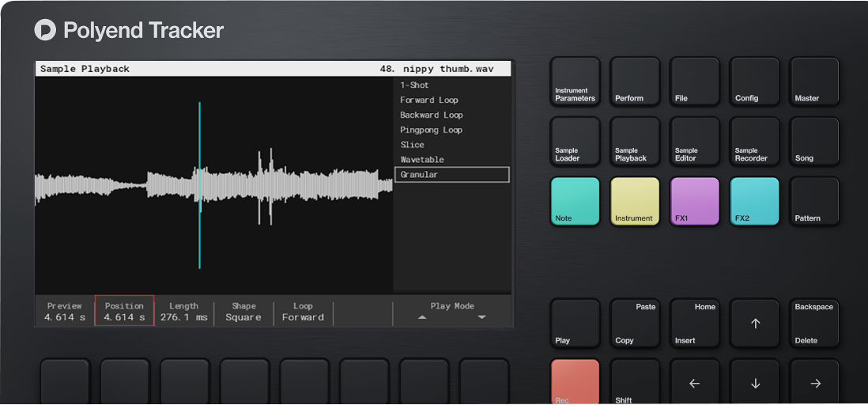
Task: Select the Length 276.1 ms parameter
Action: point(183,312)
